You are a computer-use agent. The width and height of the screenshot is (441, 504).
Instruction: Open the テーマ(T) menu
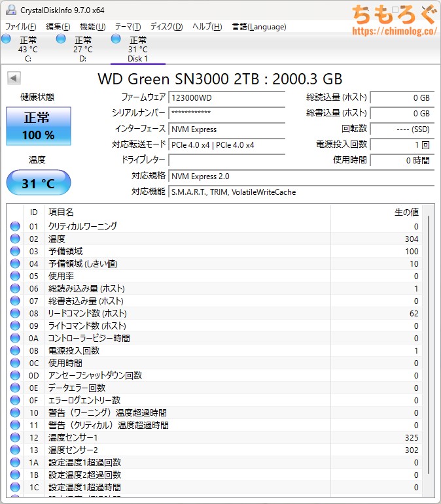point(128,27)
